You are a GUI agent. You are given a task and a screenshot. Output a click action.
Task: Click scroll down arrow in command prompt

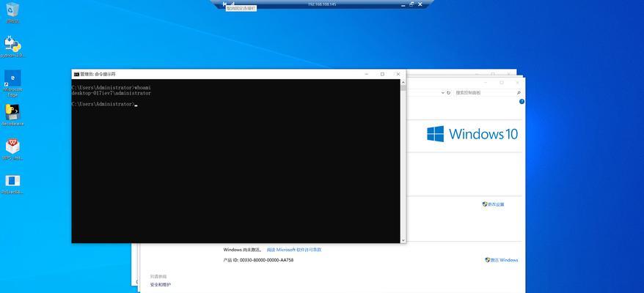pos(403,240)
